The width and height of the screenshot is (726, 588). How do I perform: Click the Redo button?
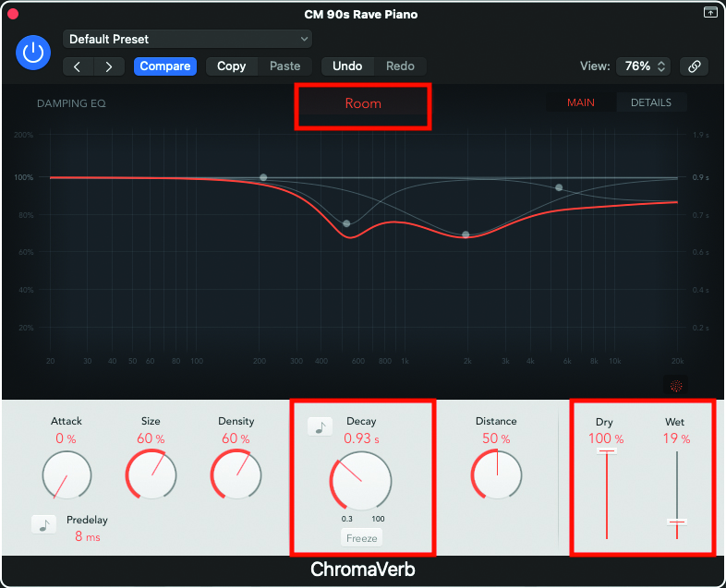tap(400, 66)
